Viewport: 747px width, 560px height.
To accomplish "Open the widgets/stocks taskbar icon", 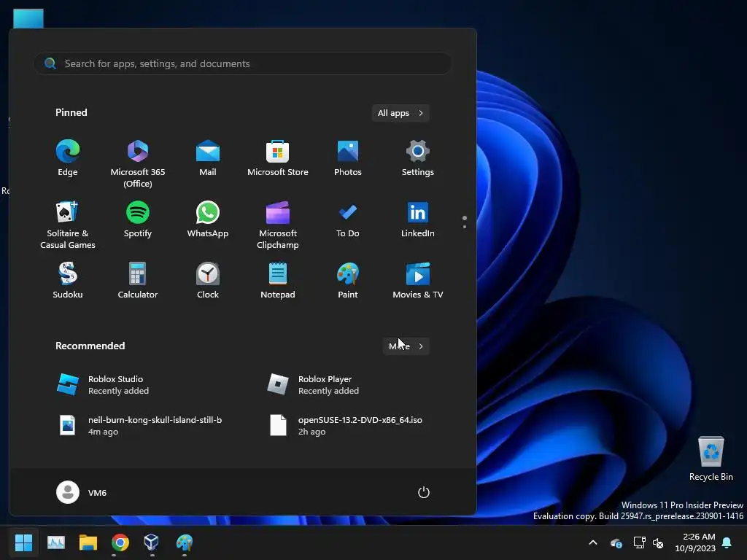I will click(x=55, y=542).
